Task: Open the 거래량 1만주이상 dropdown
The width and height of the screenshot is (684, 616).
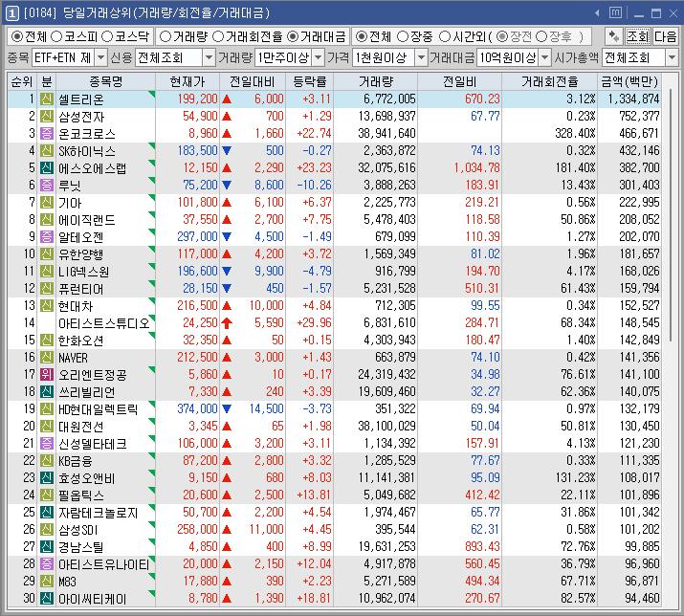Action: pyautogui.click(x=319, y=57)
